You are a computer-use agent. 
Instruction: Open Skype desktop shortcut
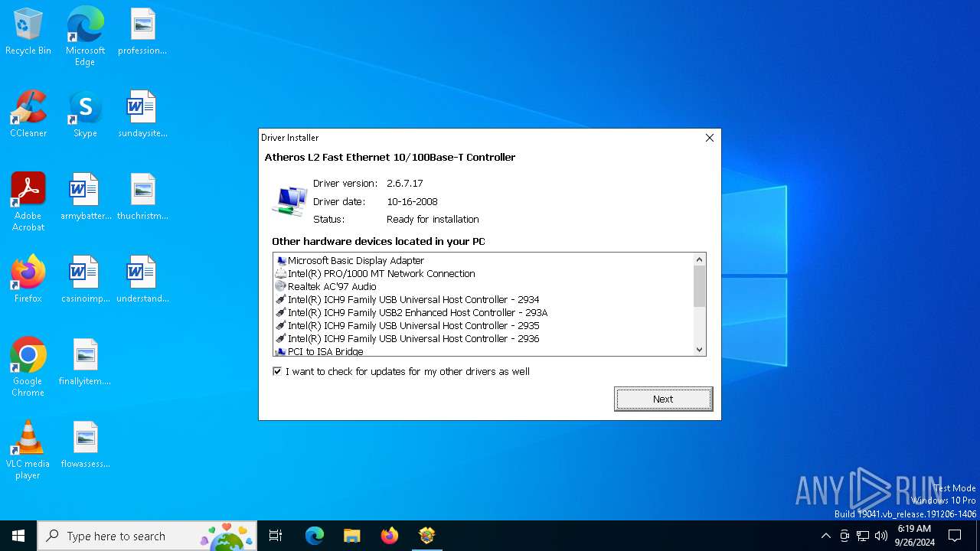click(85, 115)
